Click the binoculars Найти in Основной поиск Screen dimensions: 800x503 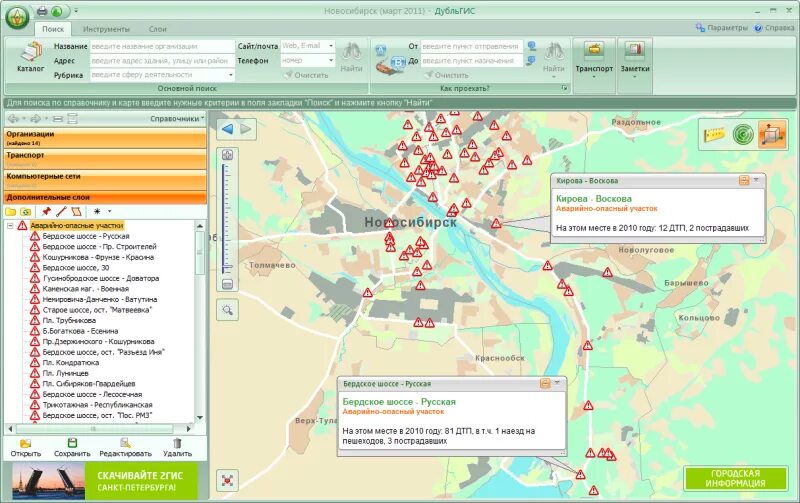352,57
